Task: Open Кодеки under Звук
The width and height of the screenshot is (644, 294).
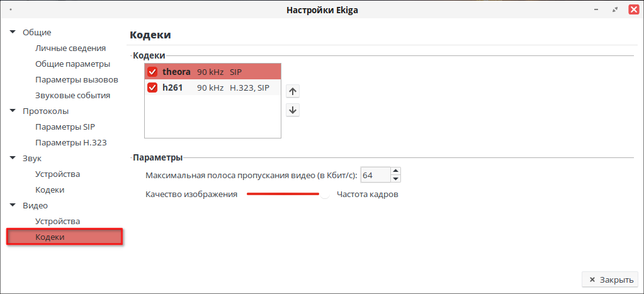Action: (50, 190)
